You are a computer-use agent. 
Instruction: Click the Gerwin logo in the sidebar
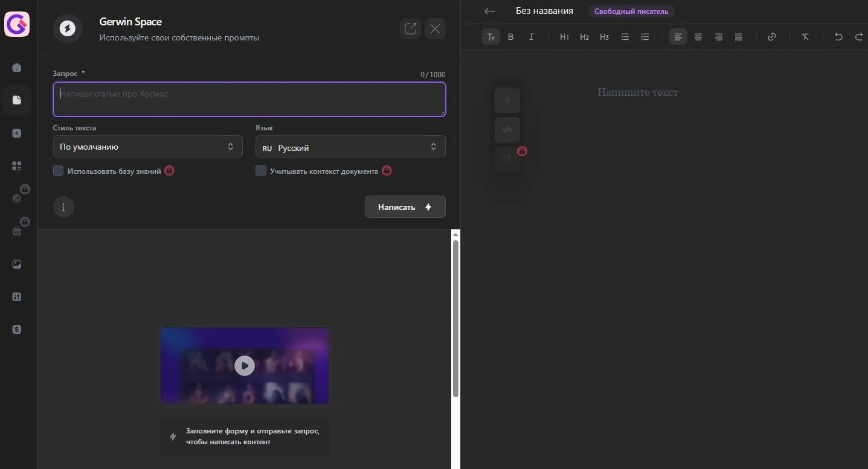point(17,24)
